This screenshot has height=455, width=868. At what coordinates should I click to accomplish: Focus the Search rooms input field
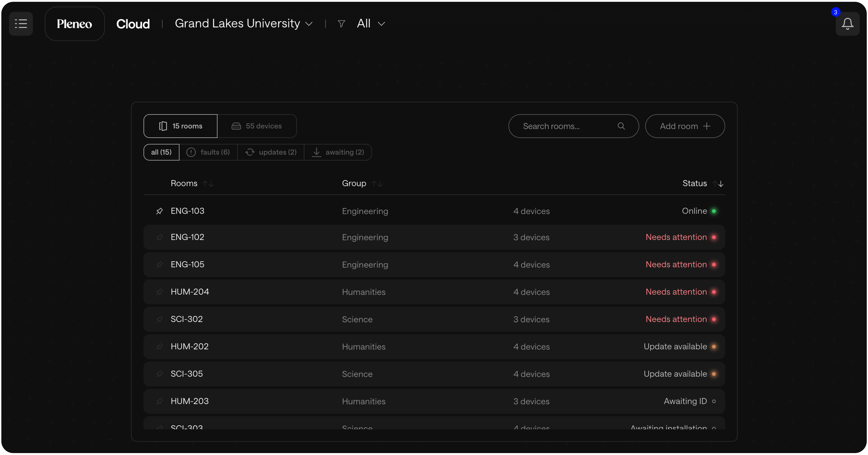pyautogui.click(x=566, y=126)
